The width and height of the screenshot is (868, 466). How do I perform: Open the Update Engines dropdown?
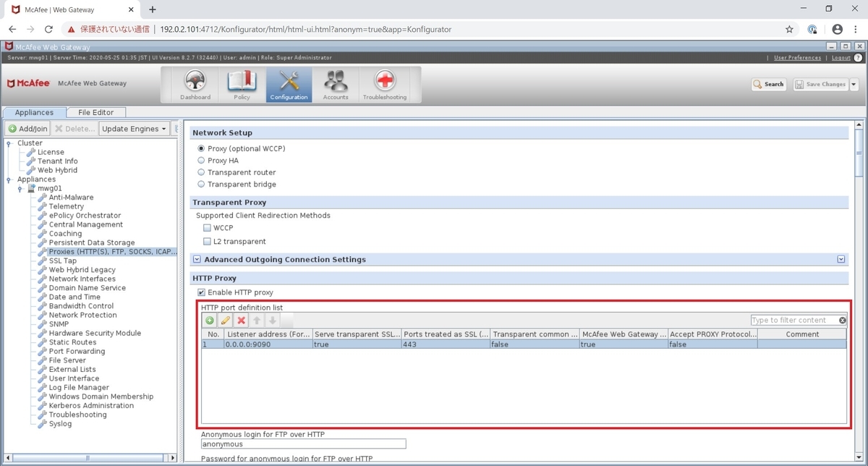click(x=134, y=129)
